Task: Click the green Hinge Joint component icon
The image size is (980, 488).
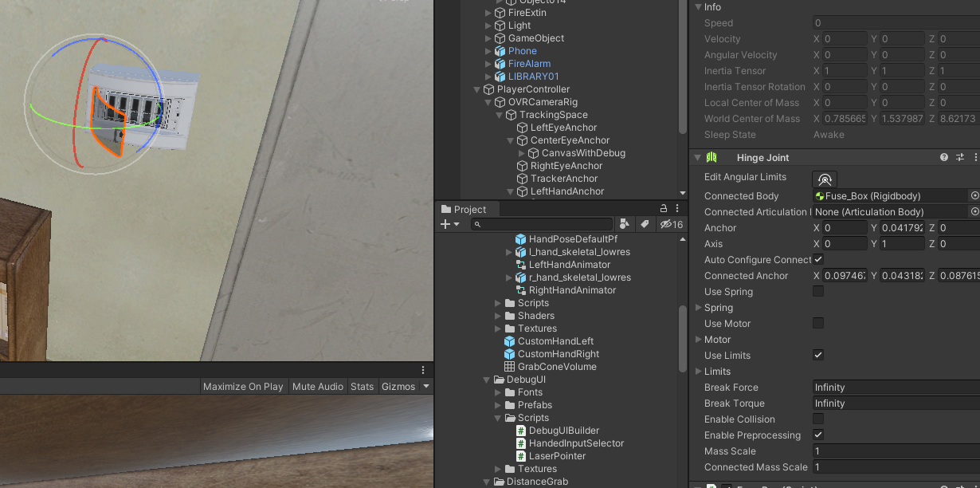Action: pos(711,158)
